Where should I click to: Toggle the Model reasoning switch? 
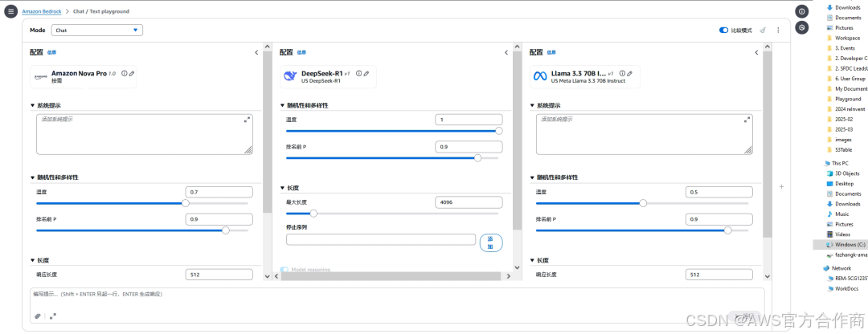(284, 270)
